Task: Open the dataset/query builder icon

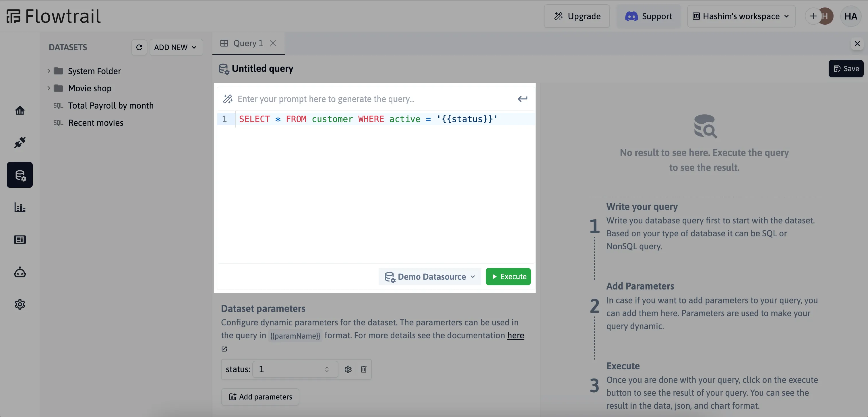Action: [x=20, y=174]
